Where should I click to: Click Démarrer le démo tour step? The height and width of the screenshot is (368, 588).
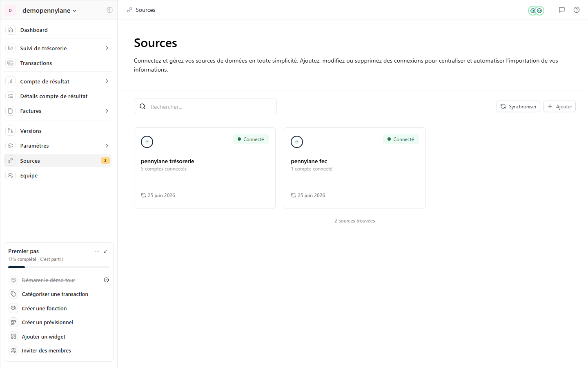pos(59,280)
